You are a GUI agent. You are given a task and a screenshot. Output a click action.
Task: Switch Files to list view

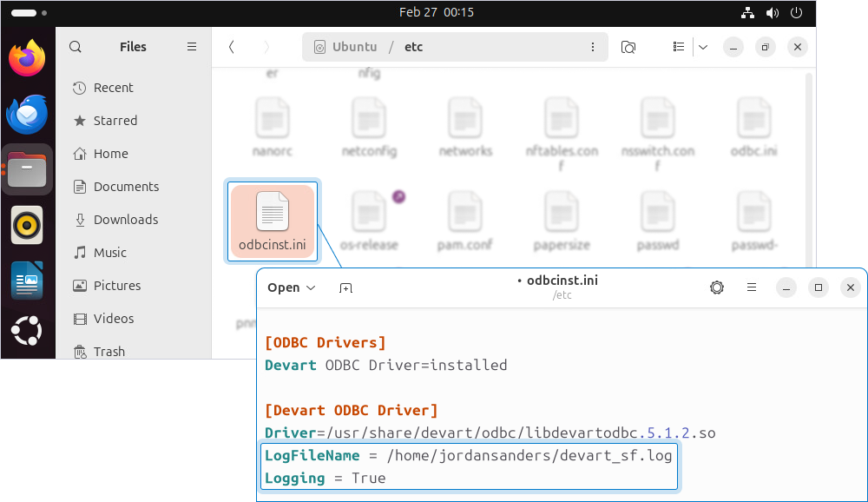point(678,47)
